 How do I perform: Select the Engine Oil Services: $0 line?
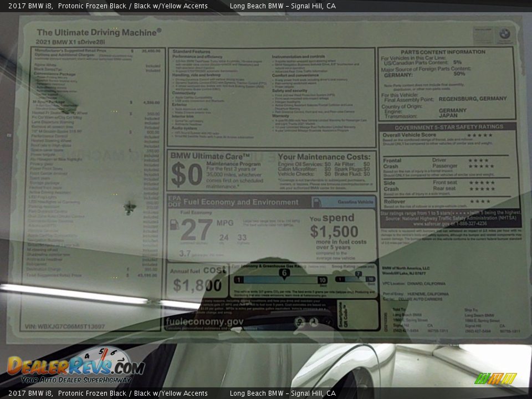point(304,164)
